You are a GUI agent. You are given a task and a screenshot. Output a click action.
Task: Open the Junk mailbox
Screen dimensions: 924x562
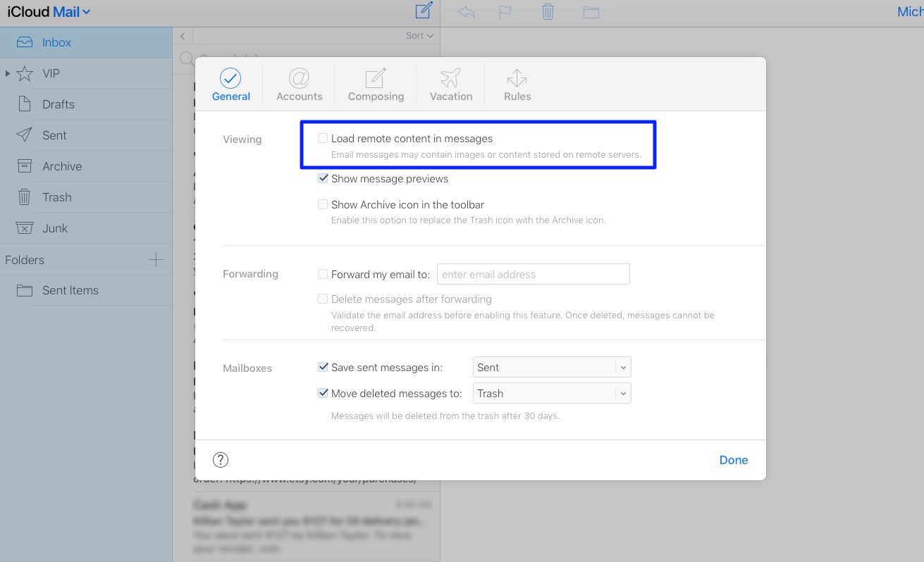coord(86,228)
